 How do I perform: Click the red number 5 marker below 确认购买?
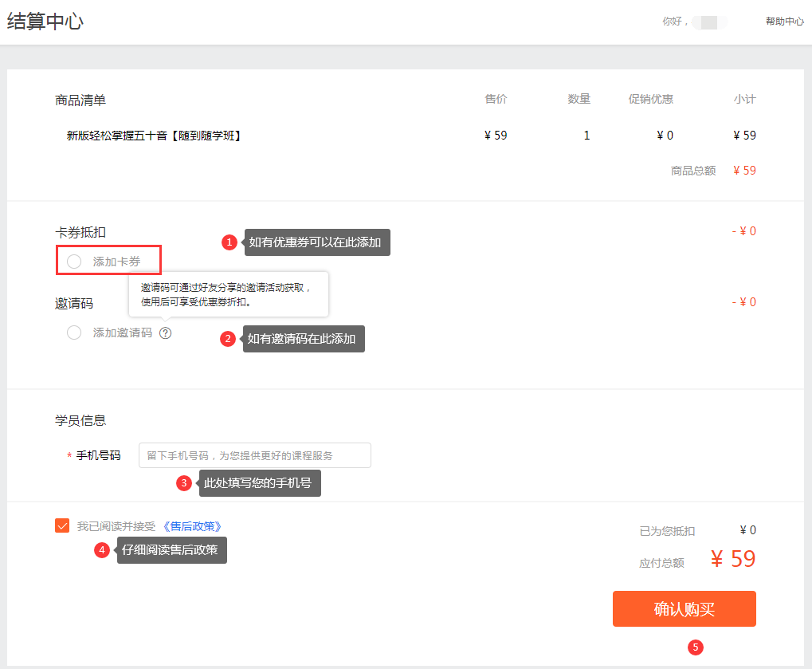click(x=696, y=647)
